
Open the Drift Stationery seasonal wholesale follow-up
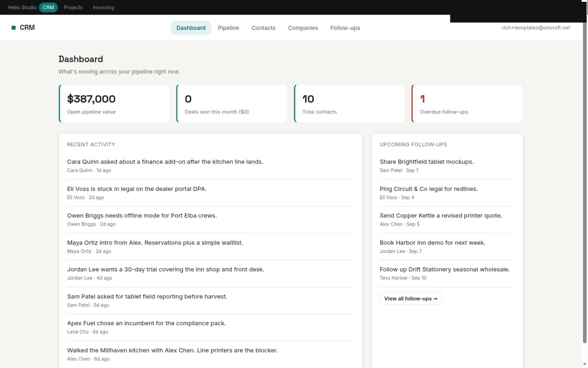click(x=447, y=274)
